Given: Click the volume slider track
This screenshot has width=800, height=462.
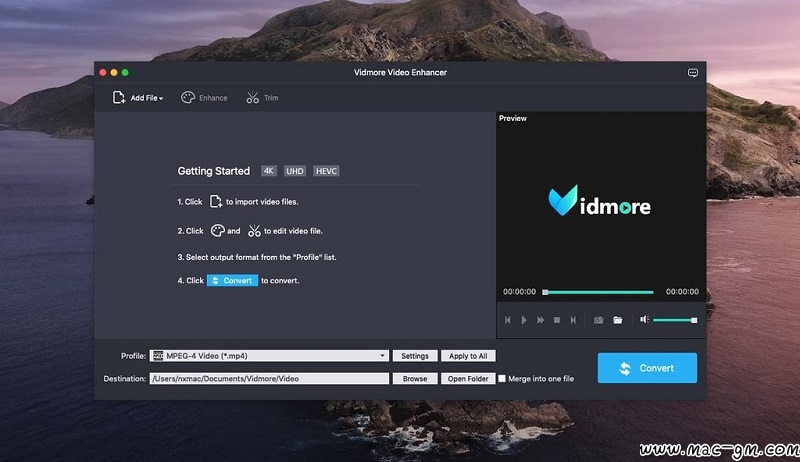Looking at the screenshot, I should pos(674,320).
